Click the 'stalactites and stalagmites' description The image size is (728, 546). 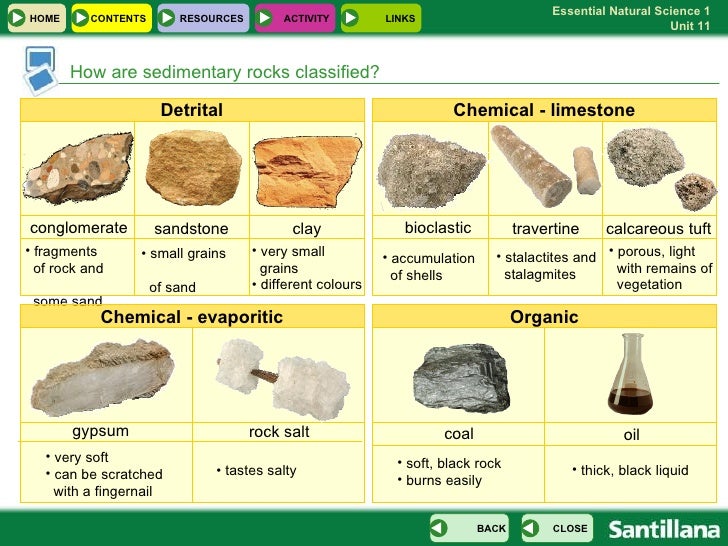point(546,266)
